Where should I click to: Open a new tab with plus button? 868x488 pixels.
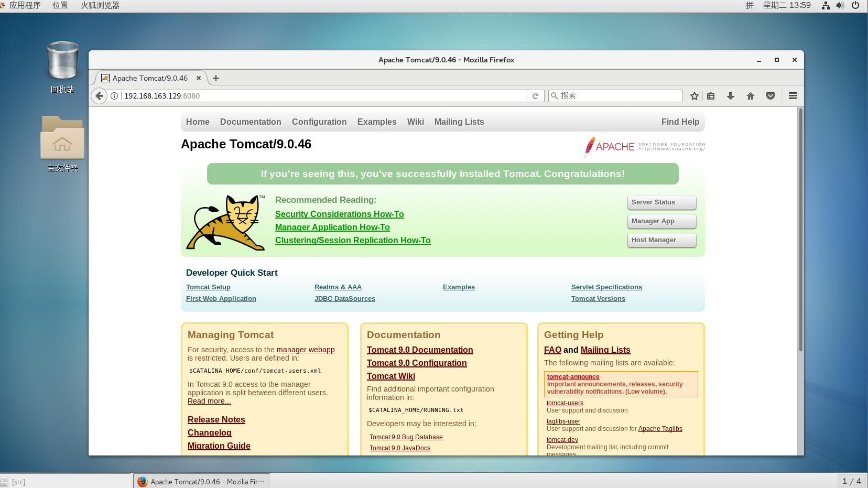tap(216, 78)
